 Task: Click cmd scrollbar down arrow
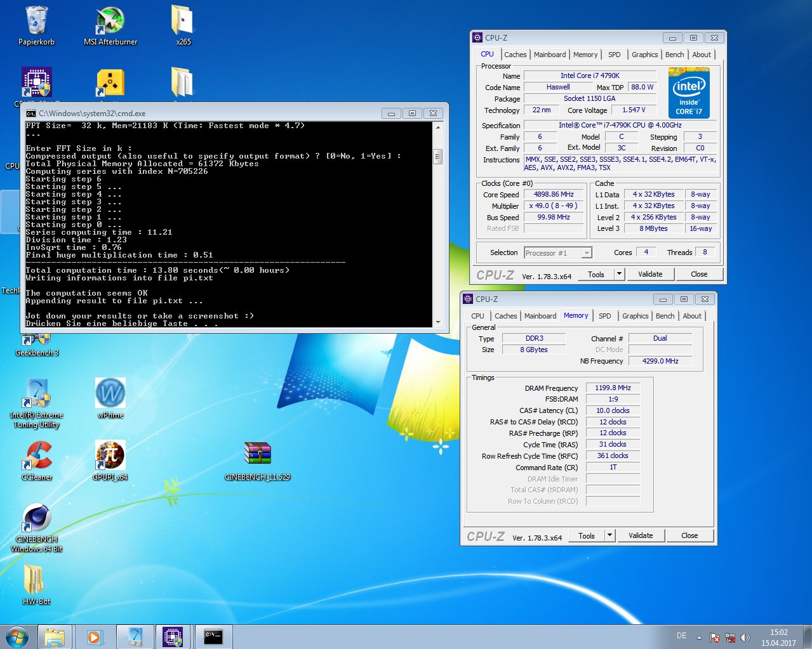click(437, 322)
